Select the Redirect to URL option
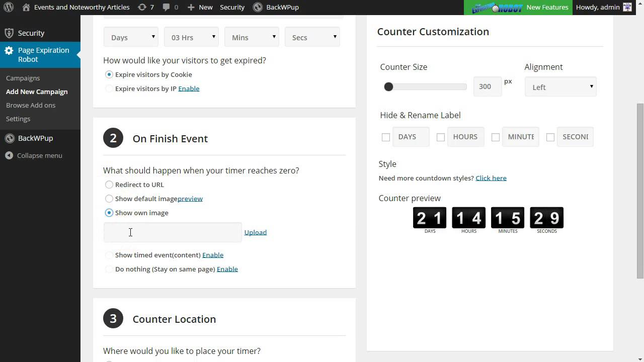 coord(109,185)
